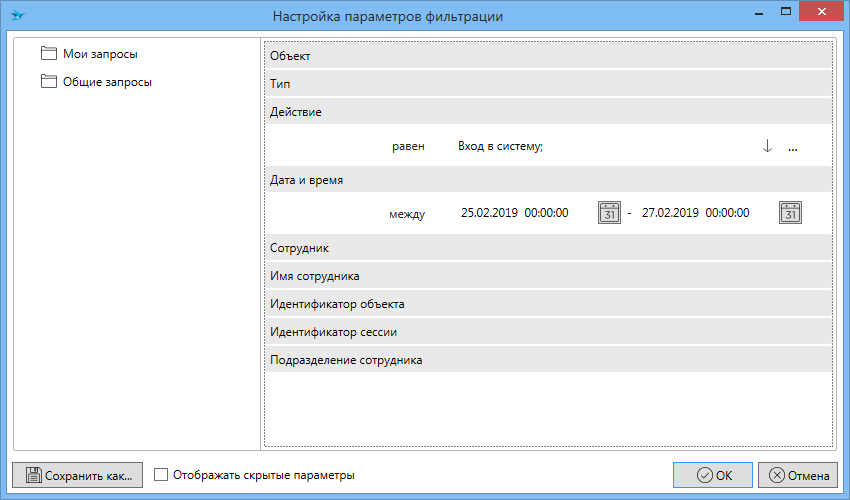
Task: Change the между date operator
Action: pyautogui.click(x=407, y=214)
